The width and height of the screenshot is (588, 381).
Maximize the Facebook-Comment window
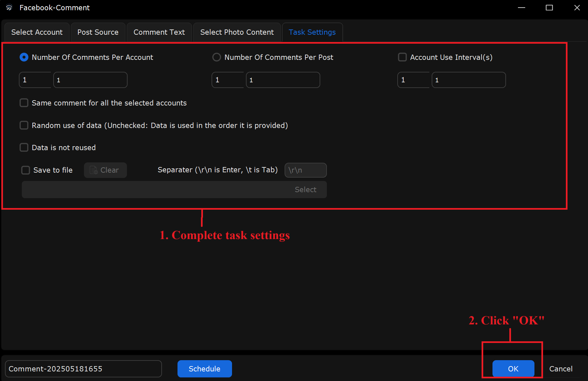pos(549,8)
